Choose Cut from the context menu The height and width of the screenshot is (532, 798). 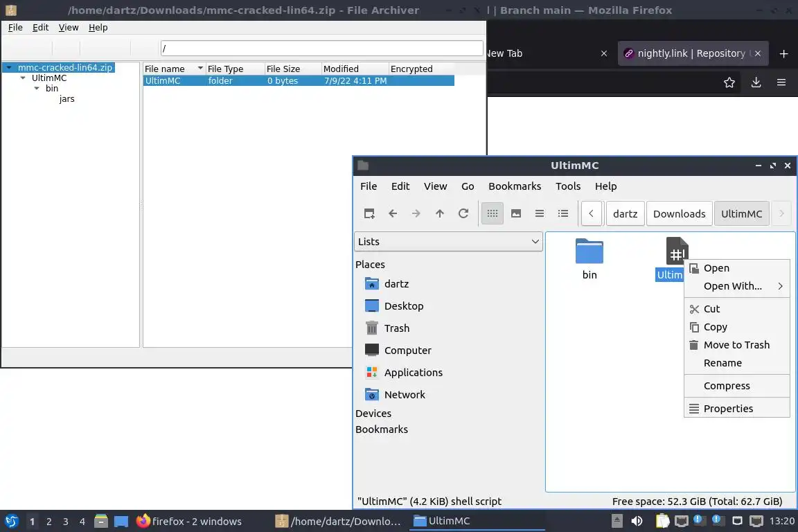(736, 309)
